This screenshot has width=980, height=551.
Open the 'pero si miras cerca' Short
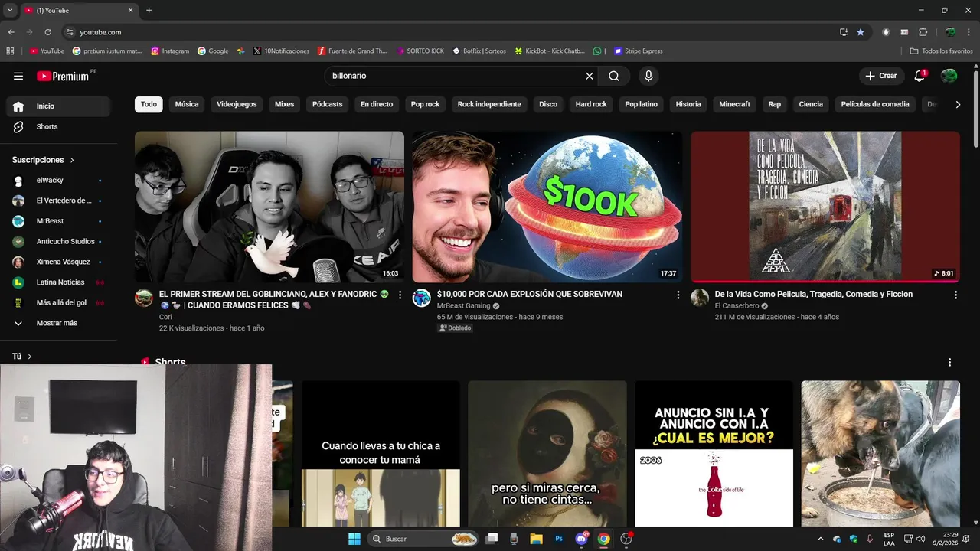[x=547, y=453]
